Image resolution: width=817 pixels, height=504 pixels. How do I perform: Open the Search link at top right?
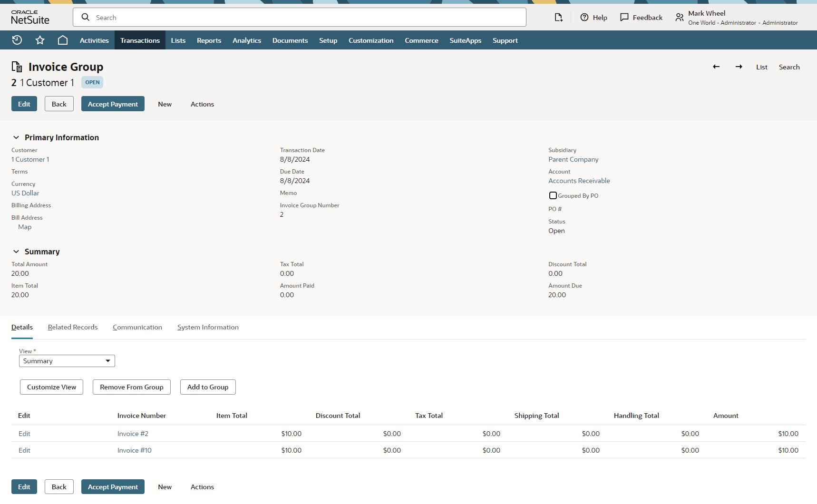click(x=789, y=67)
